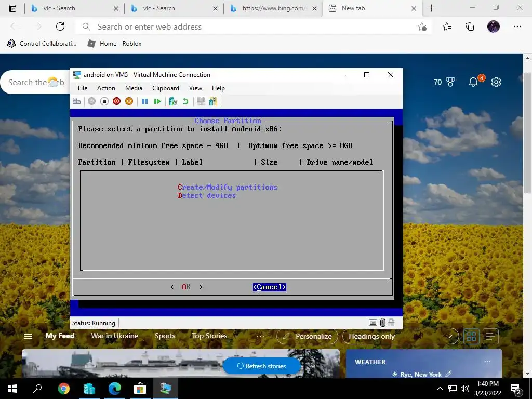Switch to the bing.com URL tab
Viewport: 532px width, 399px height.
(x=273, y=8)
